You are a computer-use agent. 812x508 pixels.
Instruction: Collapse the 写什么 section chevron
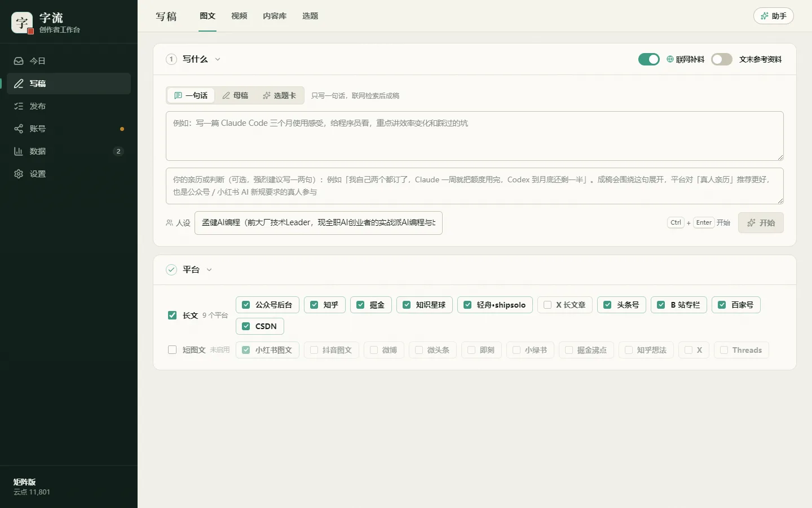(218, 59)
